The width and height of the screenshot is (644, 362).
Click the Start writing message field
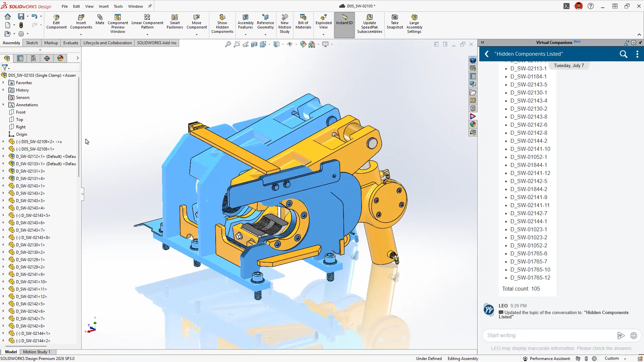coord(549,335)
